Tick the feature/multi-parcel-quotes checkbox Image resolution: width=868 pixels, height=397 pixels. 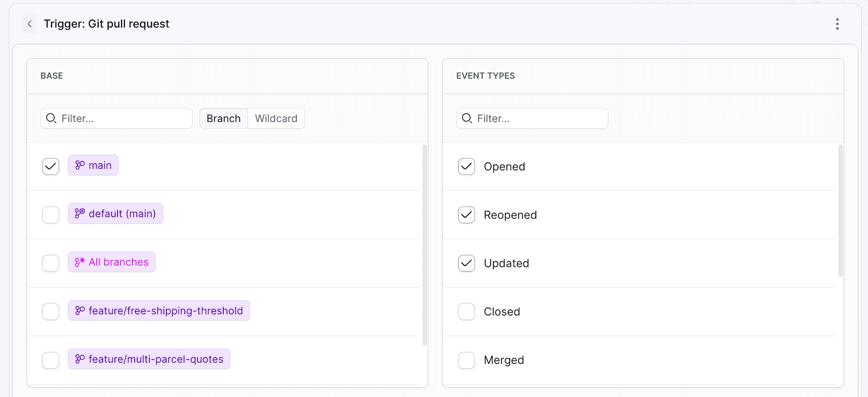51,360
